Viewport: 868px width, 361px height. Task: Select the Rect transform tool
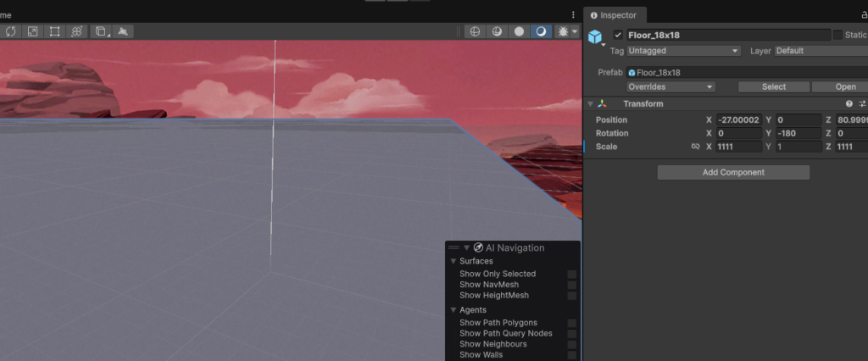[55, 31]
